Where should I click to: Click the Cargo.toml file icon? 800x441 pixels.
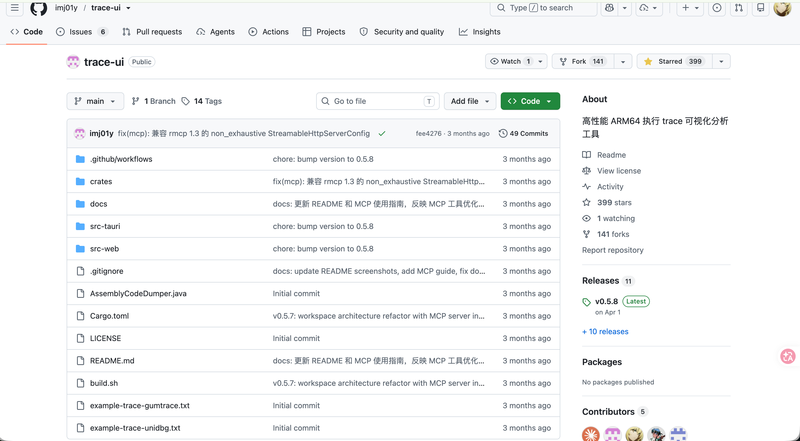tap(80, 316)
